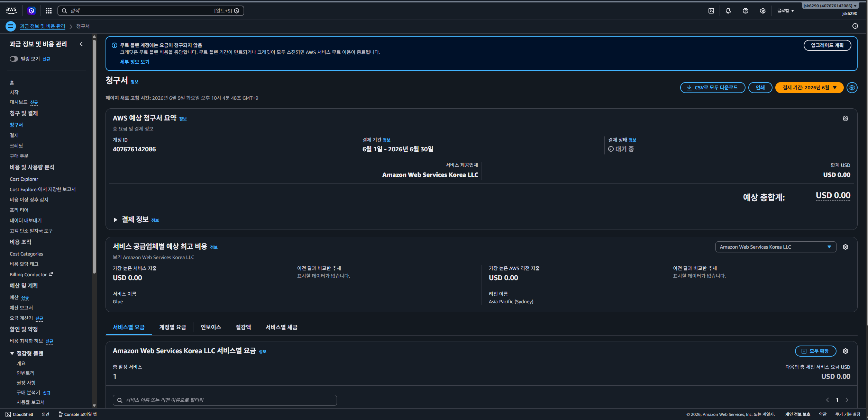Open the billing period June 2026 dropdown
The image size is (868, 420).
(x=809, y=88)
